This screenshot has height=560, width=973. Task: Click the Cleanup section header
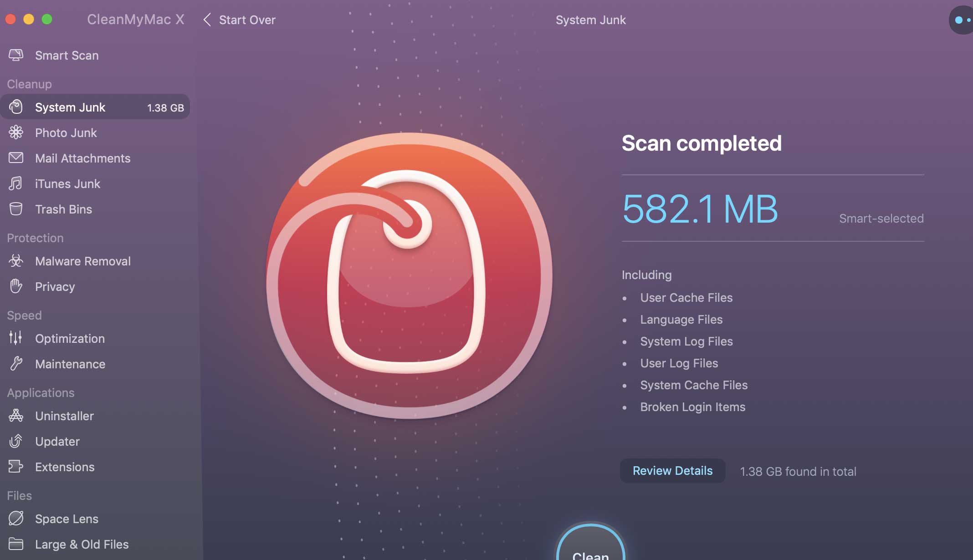click(30, 84)
